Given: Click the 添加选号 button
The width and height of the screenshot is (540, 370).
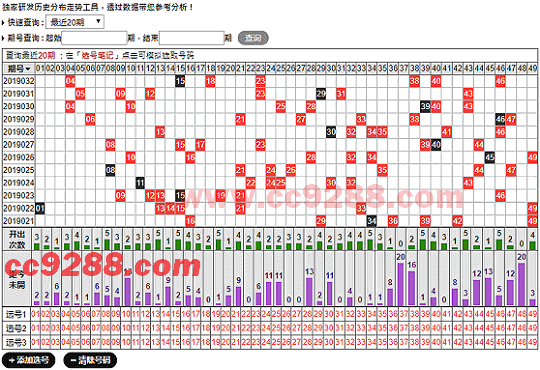Looking at the screenshot, I should (x=29, y=360).
